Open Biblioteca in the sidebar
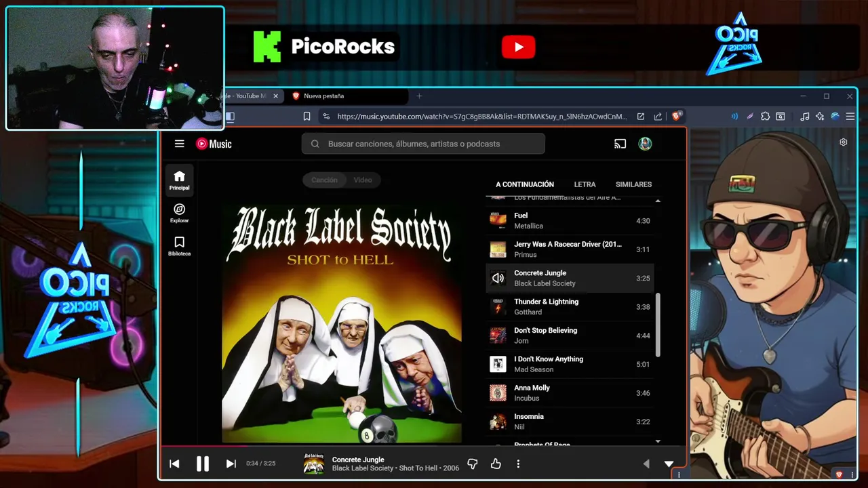The height and width of the screenshot is (488, 868). (179, 246)
